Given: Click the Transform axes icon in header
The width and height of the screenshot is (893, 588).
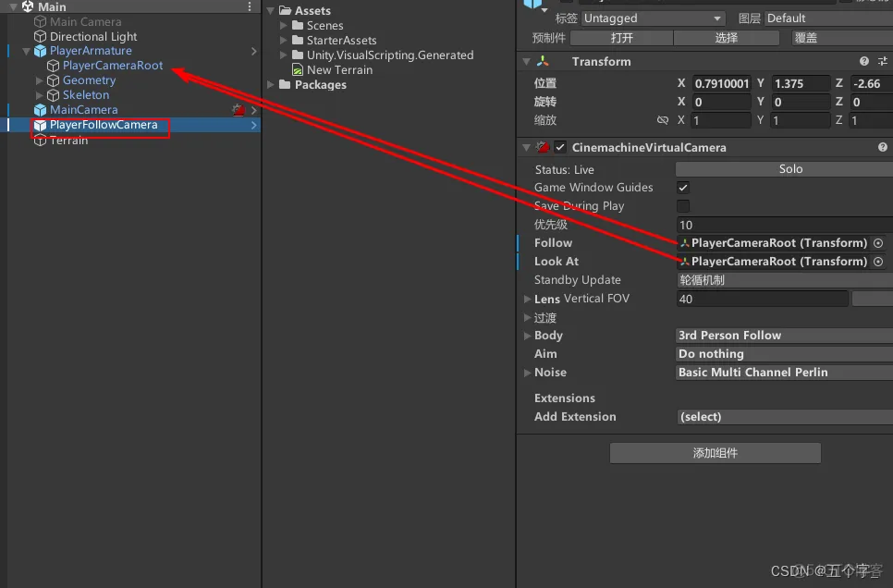Looking at the screenshot, I should tap(543, 61).
